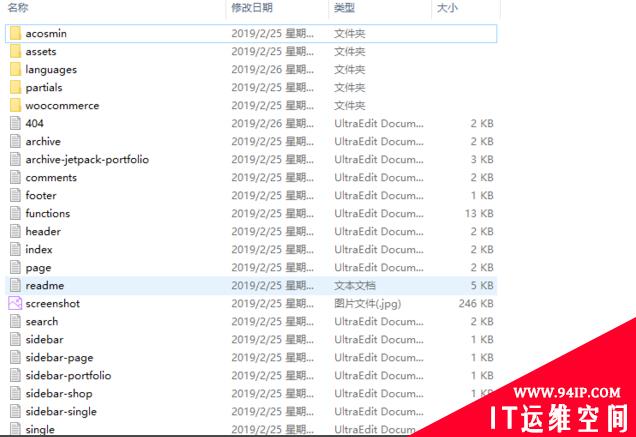This screenshot has height=437, width=636.
Task: Select the 'comments' file name
Action: point(51,177)
